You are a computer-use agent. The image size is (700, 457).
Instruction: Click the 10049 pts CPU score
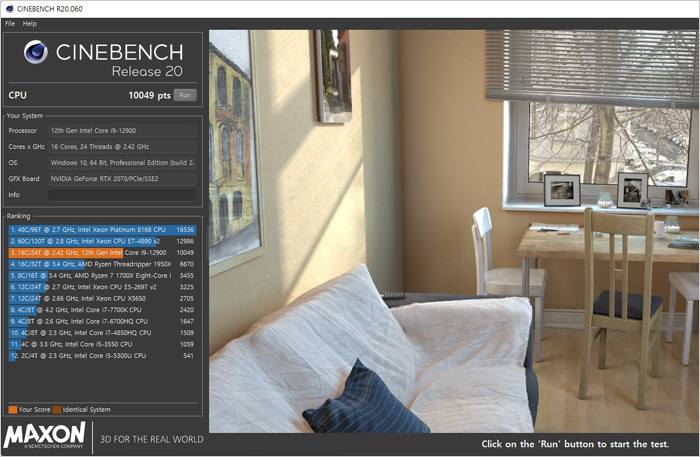(149, 95)
